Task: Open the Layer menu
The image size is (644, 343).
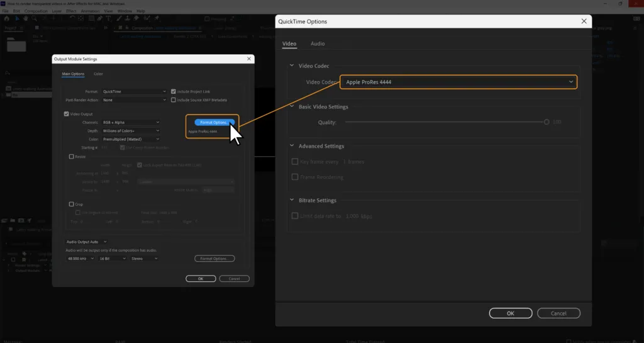Action: click(57, 11)
